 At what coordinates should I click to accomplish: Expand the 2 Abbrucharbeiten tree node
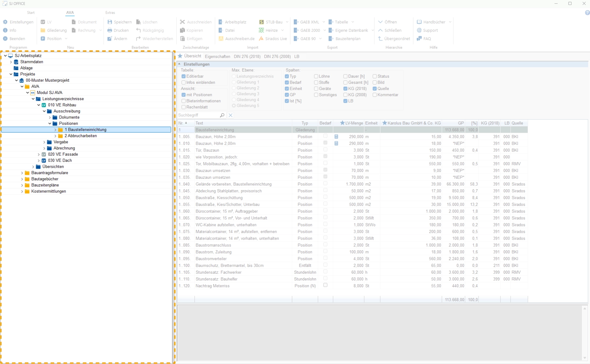tap(55, 136)
